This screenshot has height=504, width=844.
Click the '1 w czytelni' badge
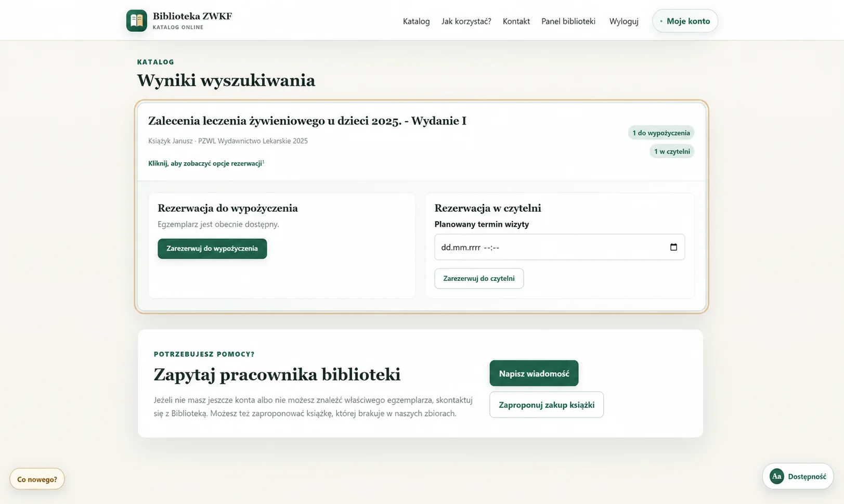[672, 151]
